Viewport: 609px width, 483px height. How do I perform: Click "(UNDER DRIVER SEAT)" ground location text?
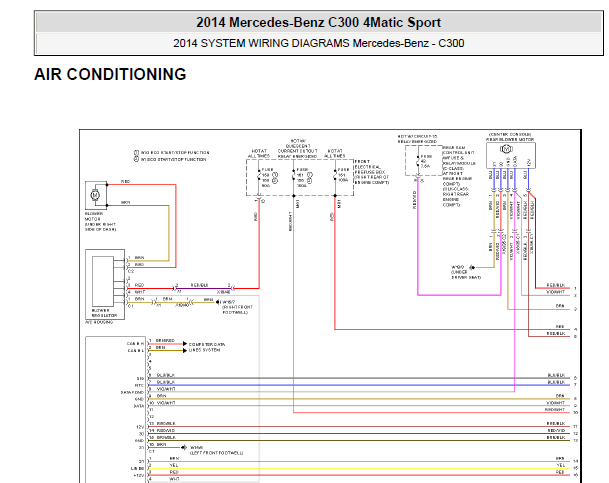(x=466, y=275)
